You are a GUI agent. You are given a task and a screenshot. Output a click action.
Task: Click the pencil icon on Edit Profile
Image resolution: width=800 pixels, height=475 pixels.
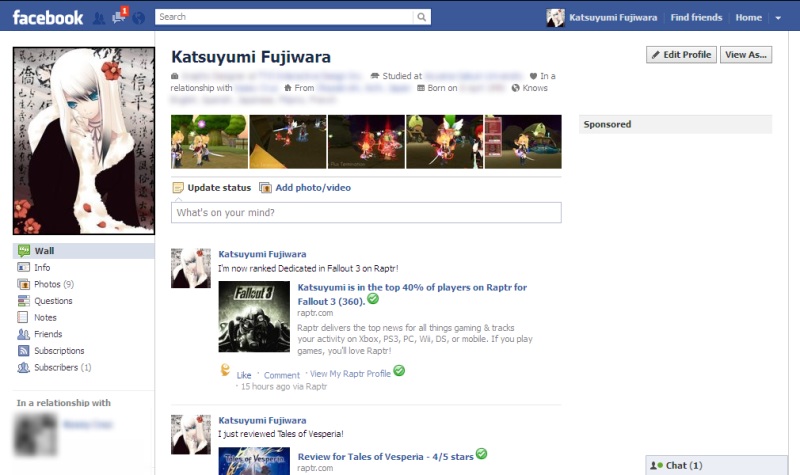pyautogui.click(x=656, y=55)
